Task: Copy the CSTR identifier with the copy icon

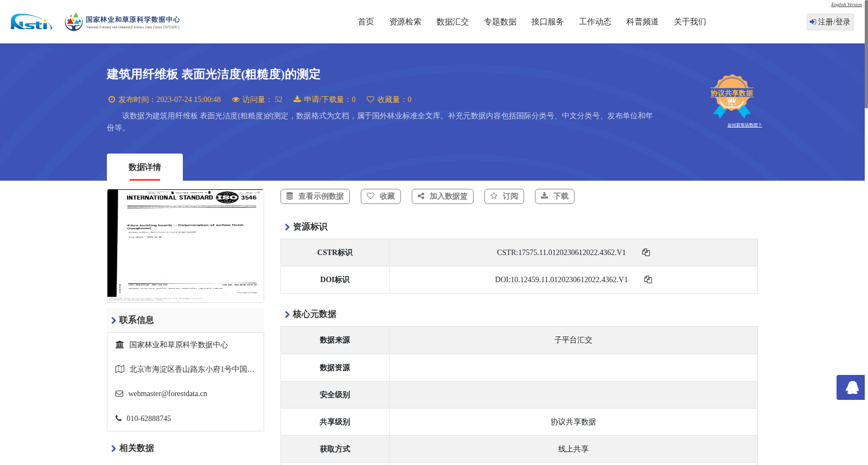Action: (x=646, y=252)
